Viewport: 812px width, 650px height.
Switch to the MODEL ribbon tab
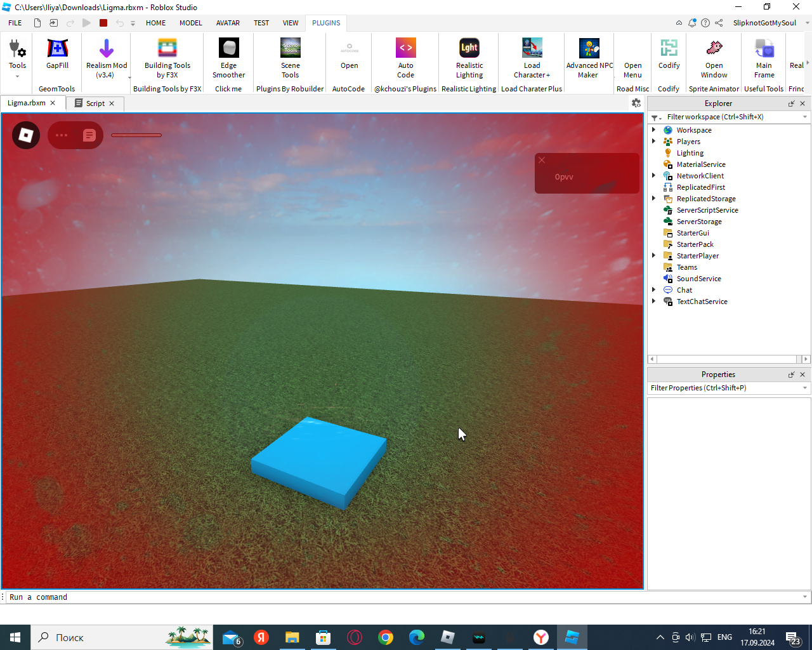(190, 23)
